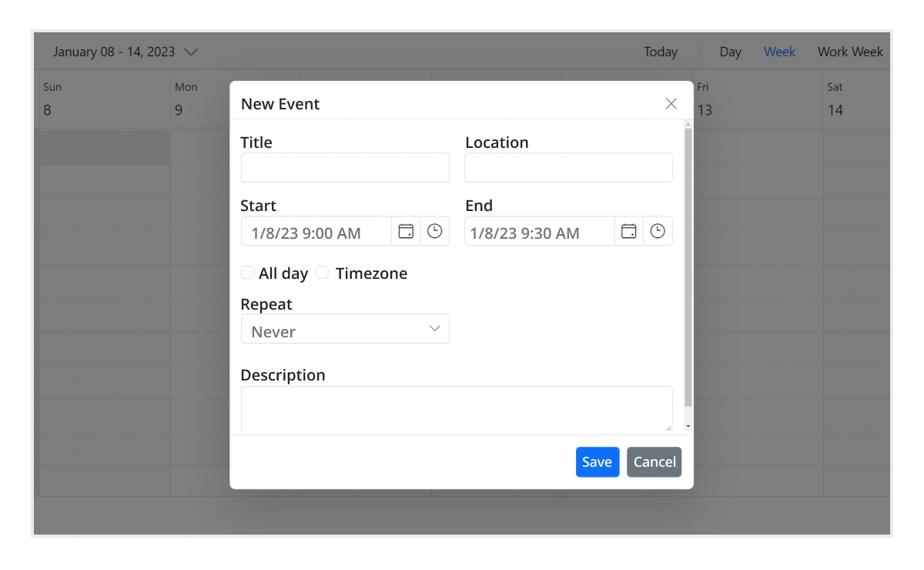
Task: Open the Repeat dropdown set to Never
Action: tap(345, 329)
